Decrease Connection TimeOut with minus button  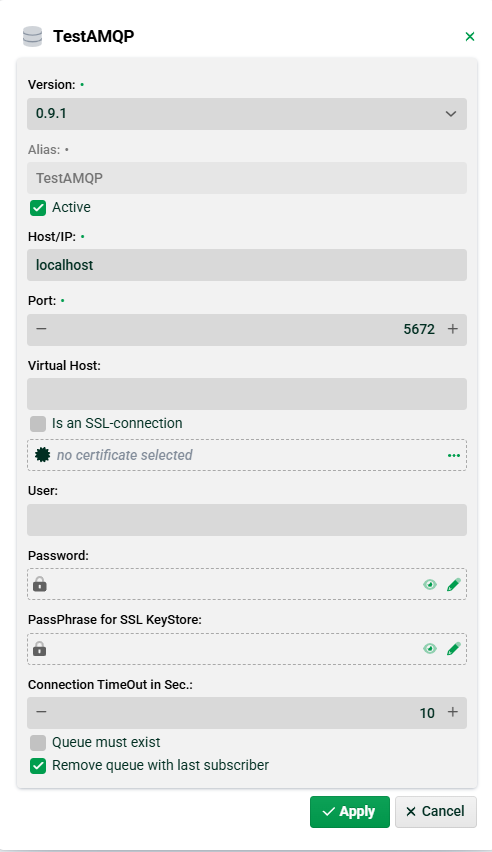point(41,712)
